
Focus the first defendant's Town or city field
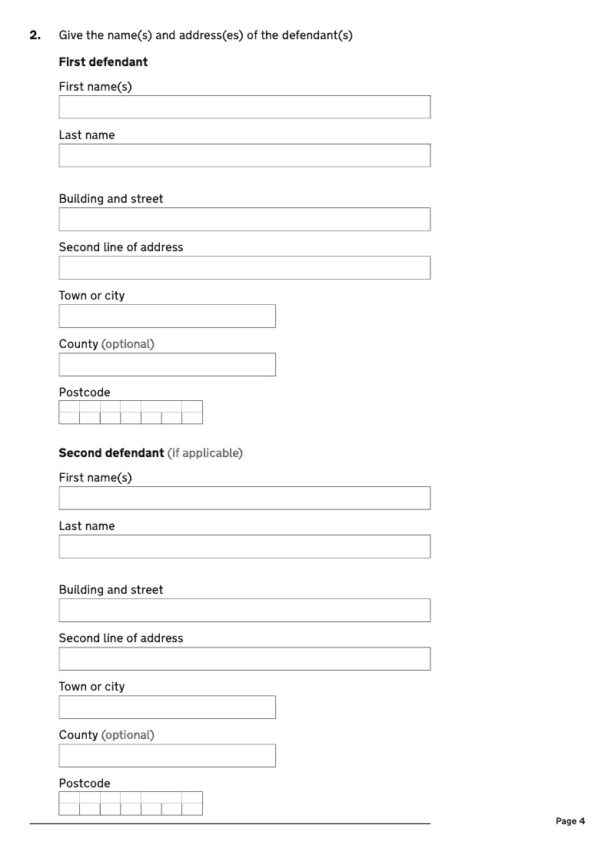point(167,316)
